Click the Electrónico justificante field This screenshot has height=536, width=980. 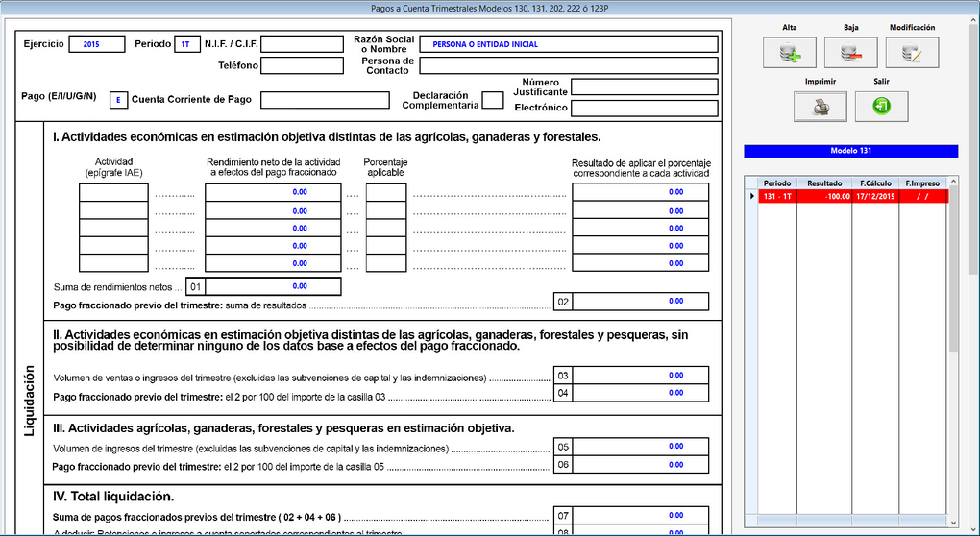pos(645,109)
